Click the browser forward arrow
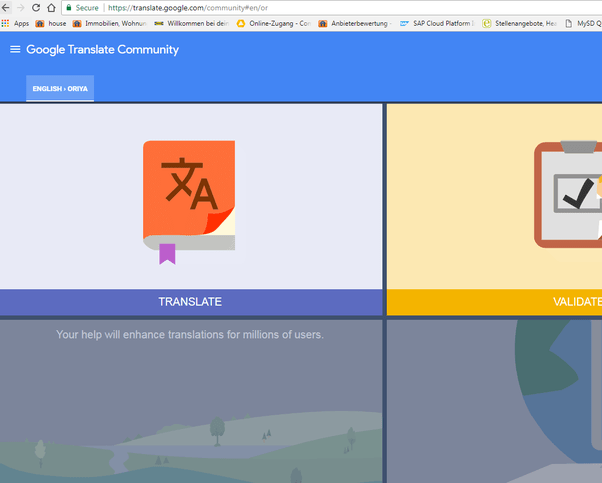 [x=21, y=8]
